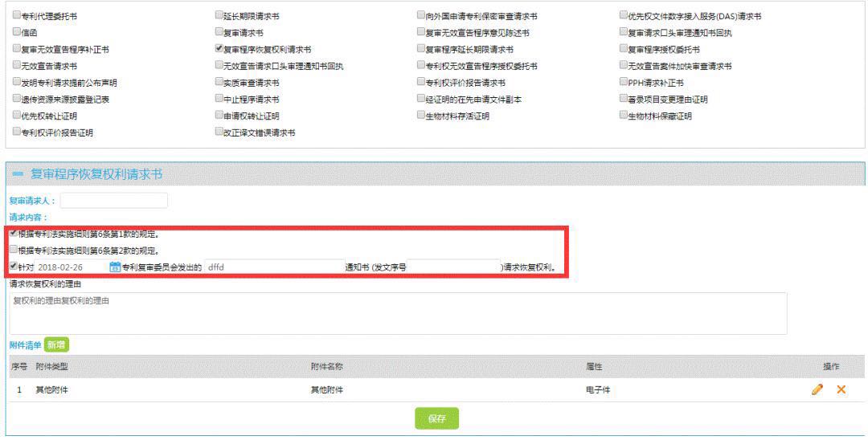Image resolution: width=868 pixels, height=440 pixels.
Task: Check the 延长期限请求书 checkbox
Action: click(x=219, y=15)
